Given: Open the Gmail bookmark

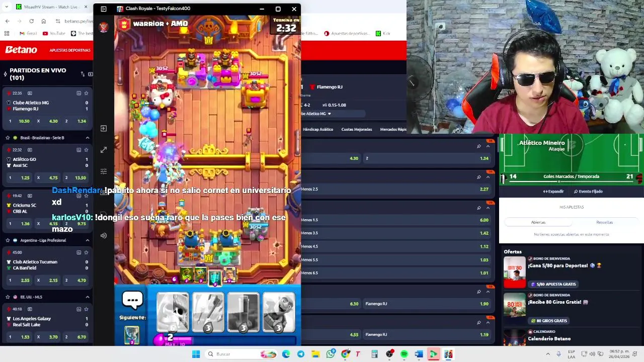Looking at the screenshot, I should (x=28, y=34).
